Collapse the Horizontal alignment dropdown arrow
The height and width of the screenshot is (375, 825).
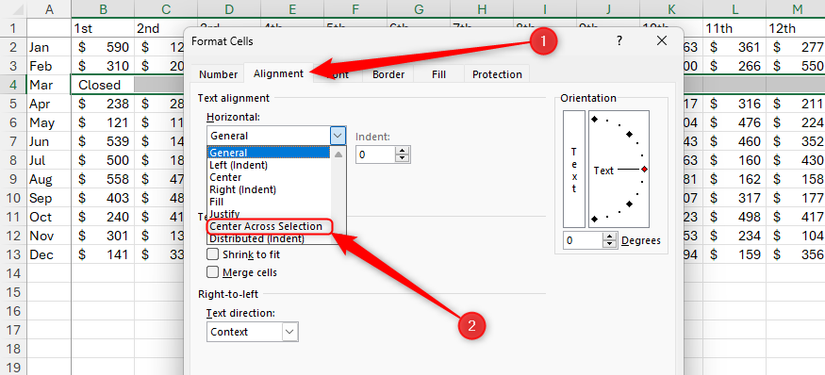(x=338, y=136)
